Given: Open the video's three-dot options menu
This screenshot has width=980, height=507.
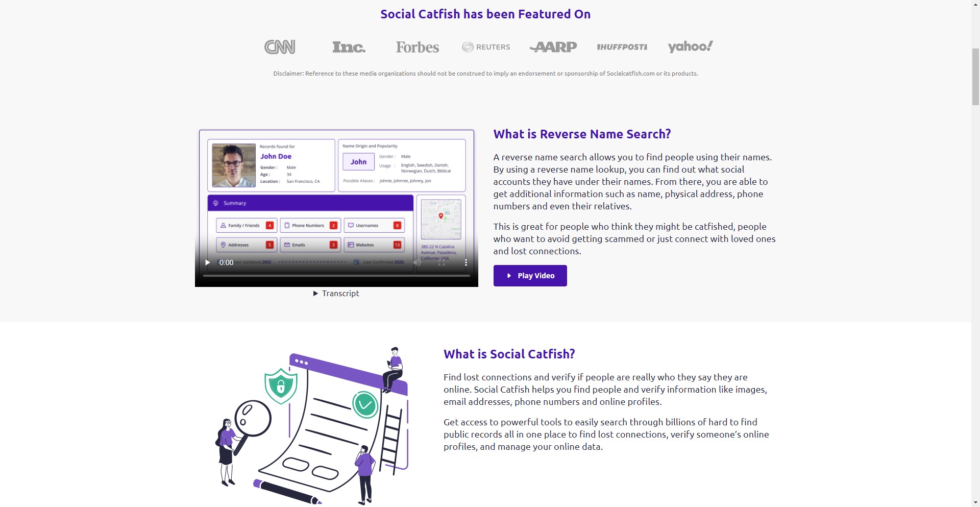Looking at the screenshot, I should coord(465,262).
